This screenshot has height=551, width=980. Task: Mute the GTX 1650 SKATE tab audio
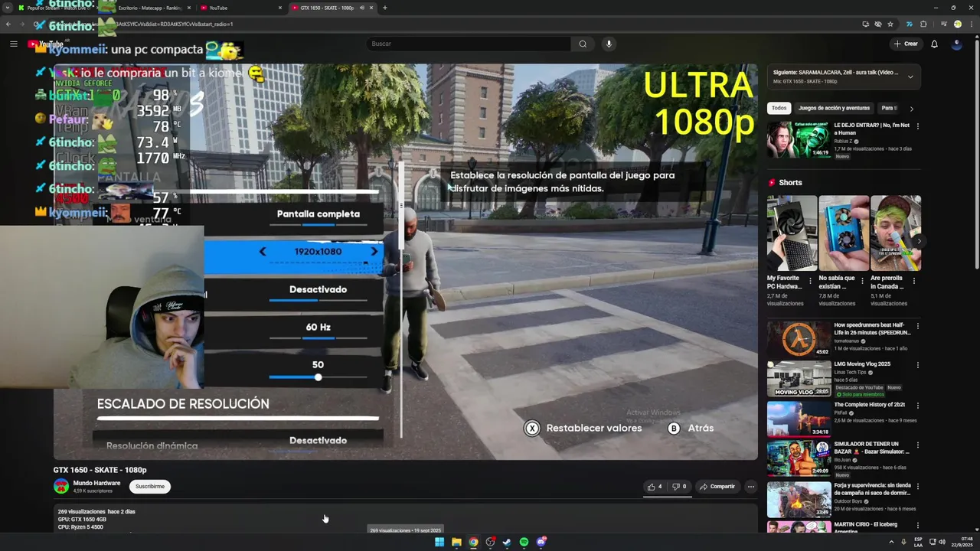[361, 8]
